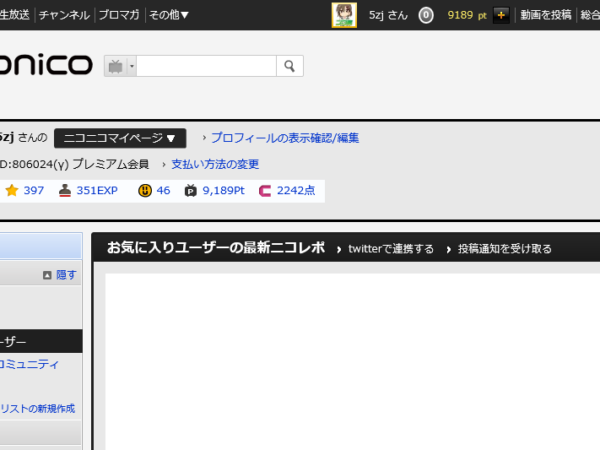Open the TV-icon search type dropdown
The width and height of the screenshot is (600, 450).
(x=120, y=66)
